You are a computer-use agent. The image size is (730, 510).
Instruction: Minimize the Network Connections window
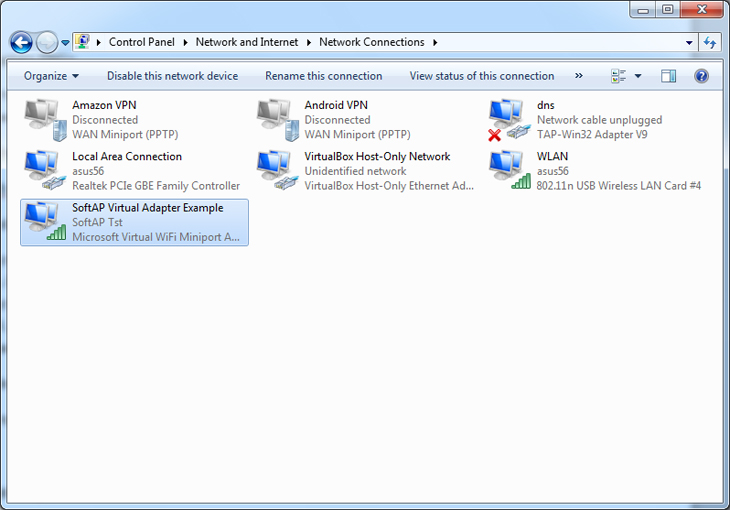point(643,10)
